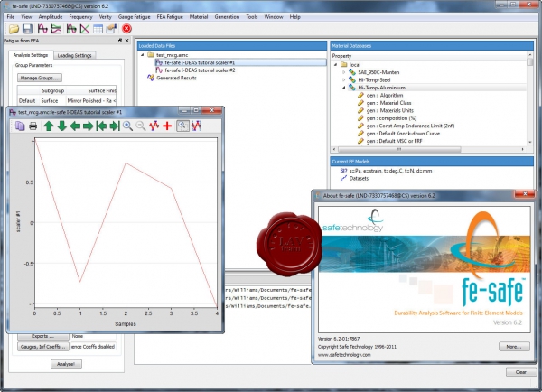
Task: Click the greyed zoom out magnifier
Action: tap(141, 126)
